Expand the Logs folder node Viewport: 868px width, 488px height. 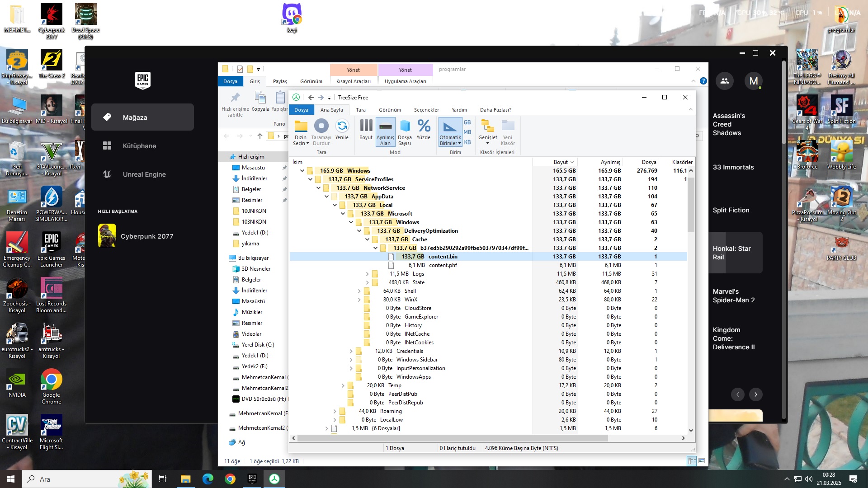click(x=367, y=274)
